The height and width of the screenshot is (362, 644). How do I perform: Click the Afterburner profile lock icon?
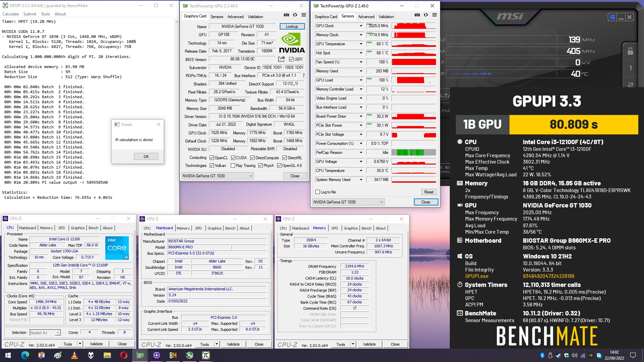[630, 51]
